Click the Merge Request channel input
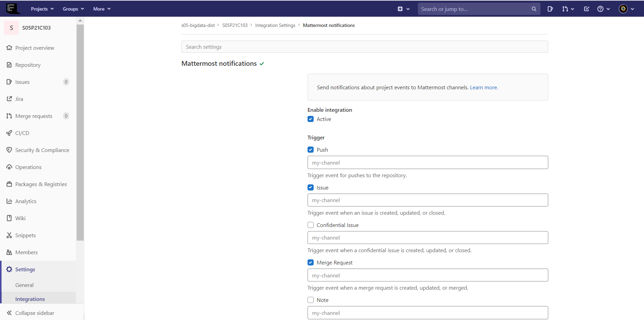Image resolution: width=644 pixels, height=320 pixels. tap(428, 275)
